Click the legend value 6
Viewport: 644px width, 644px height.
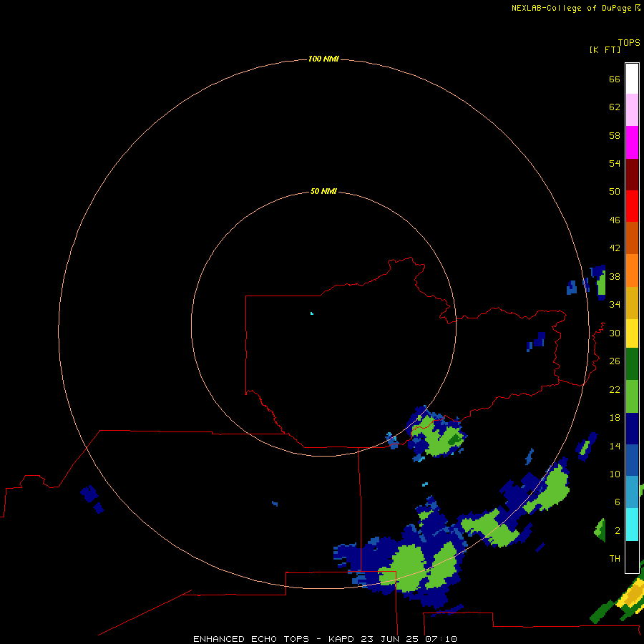pos(618,502)
